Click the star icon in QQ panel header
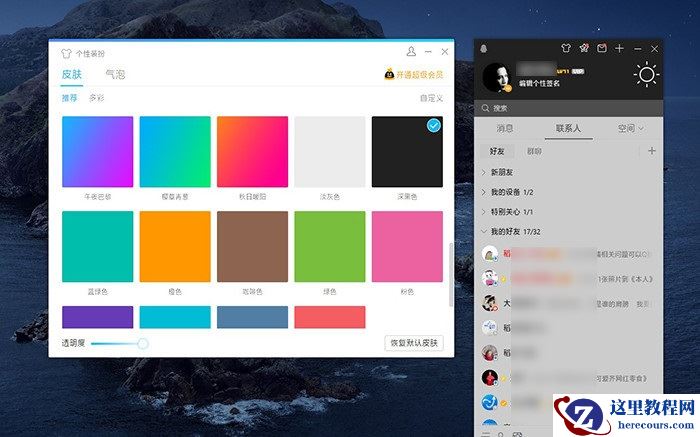 coord(584,48)
